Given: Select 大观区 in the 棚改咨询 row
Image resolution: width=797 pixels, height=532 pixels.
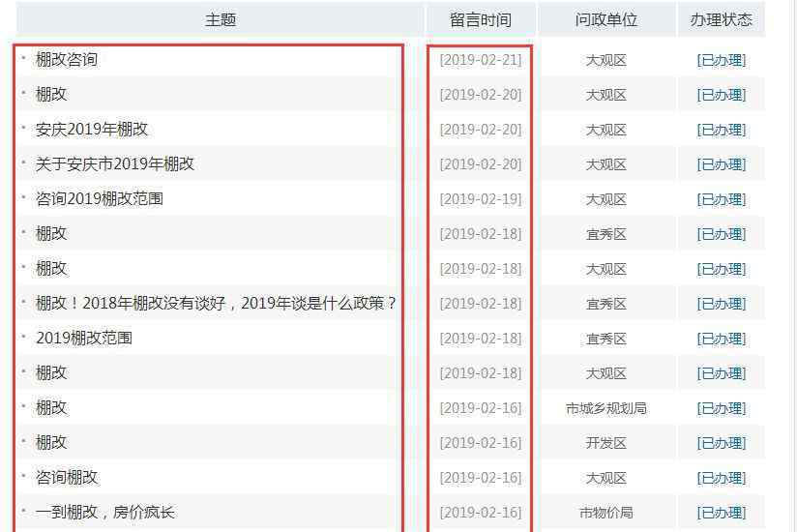Looking at the screenshot, I should (605, 61).
